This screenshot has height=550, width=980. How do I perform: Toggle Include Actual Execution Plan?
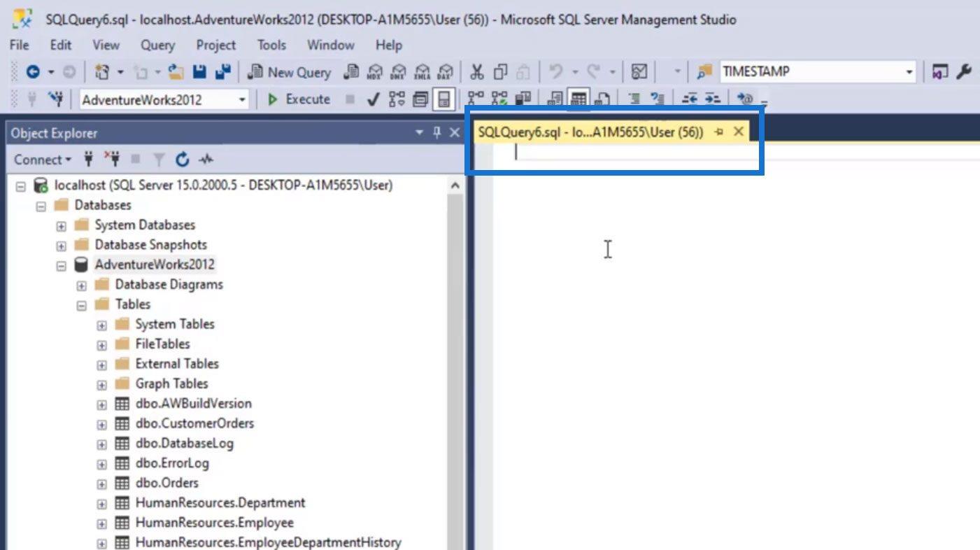(x=476, y=99)
